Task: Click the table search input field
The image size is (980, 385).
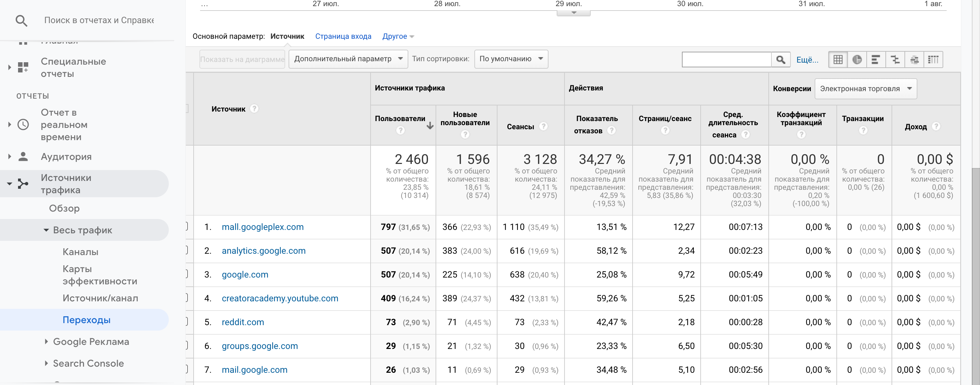Action: point(726,60)
